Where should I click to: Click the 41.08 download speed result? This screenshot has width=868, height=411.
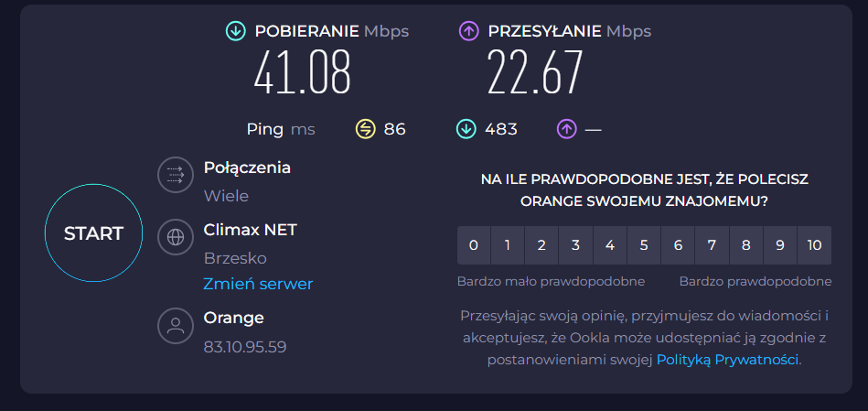coord(303,73)
